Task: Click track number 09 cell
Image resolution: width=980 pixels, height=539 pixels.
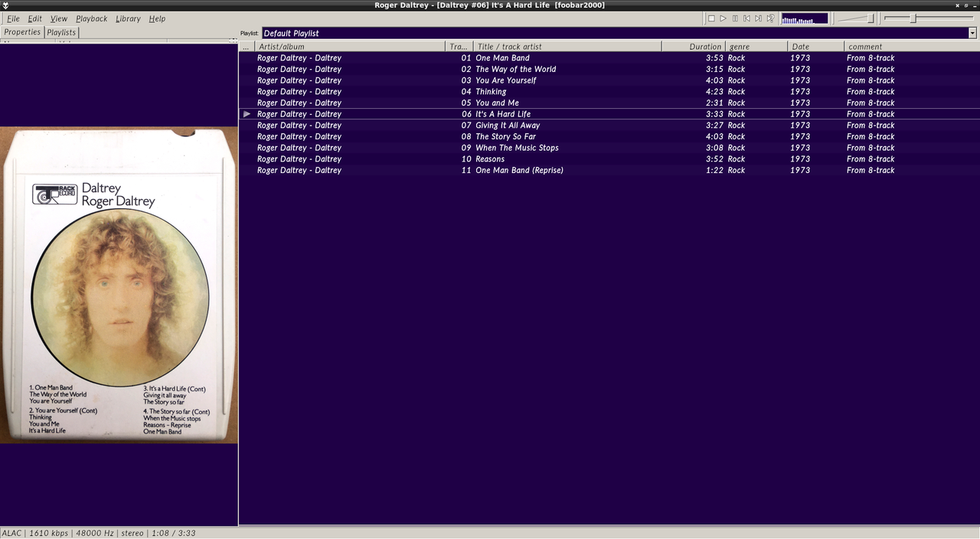Action: tap(466, 148)
